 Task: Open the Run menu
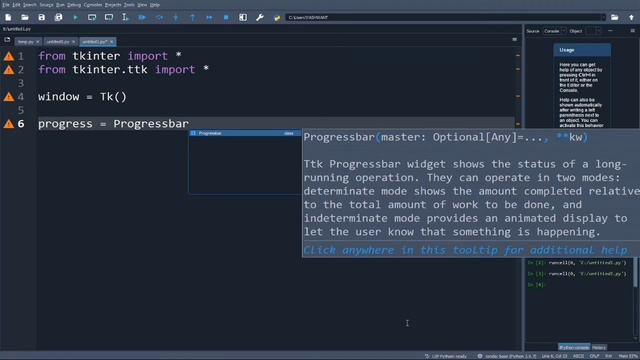pyautogui.click(x=60, y=5)
